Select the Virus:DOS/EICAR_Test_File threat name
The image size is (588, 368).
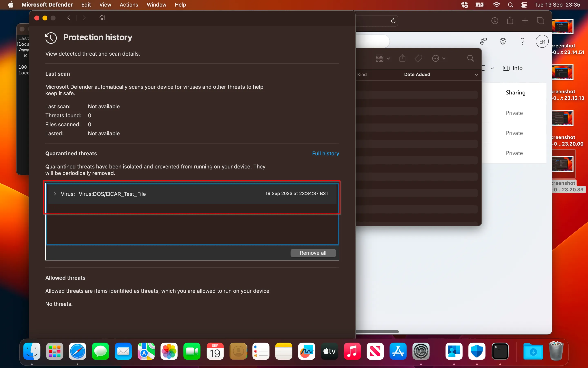(x=112, y=194)
